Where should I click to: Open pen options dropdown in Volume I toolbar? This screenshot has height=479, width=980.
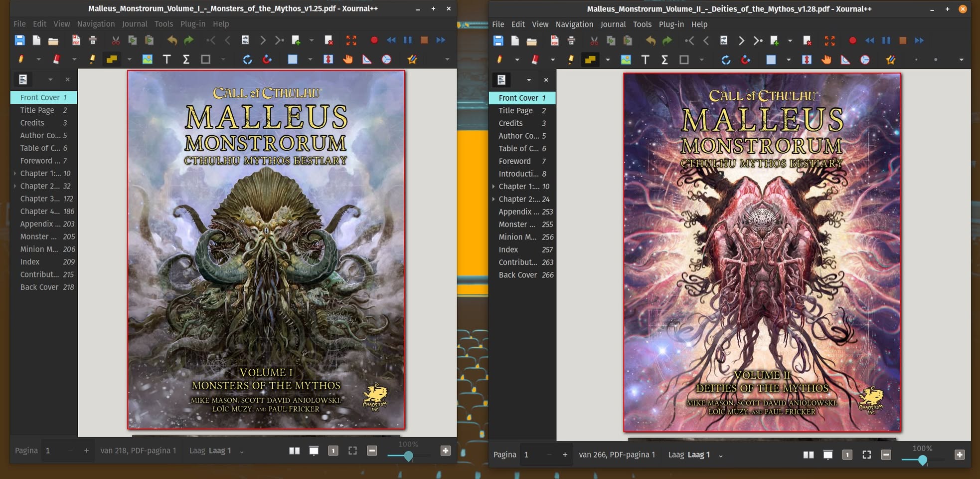pos(38,59)
